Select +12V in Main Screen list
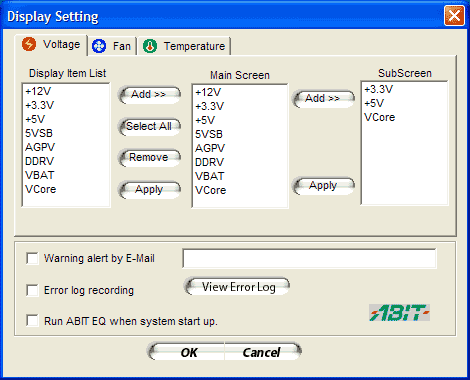Viewport: 470px width, 380px height. coord(208,92)
